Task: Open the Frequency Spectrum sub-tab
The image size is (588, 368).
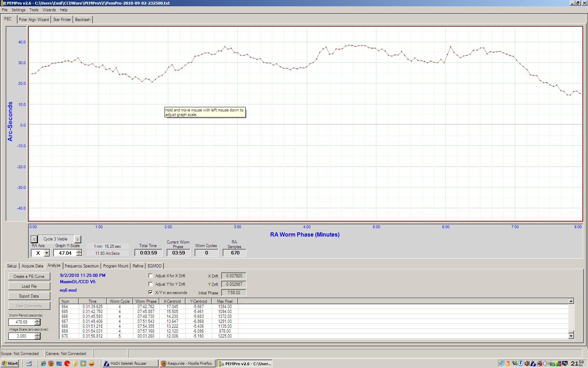Action: point(82,266)
